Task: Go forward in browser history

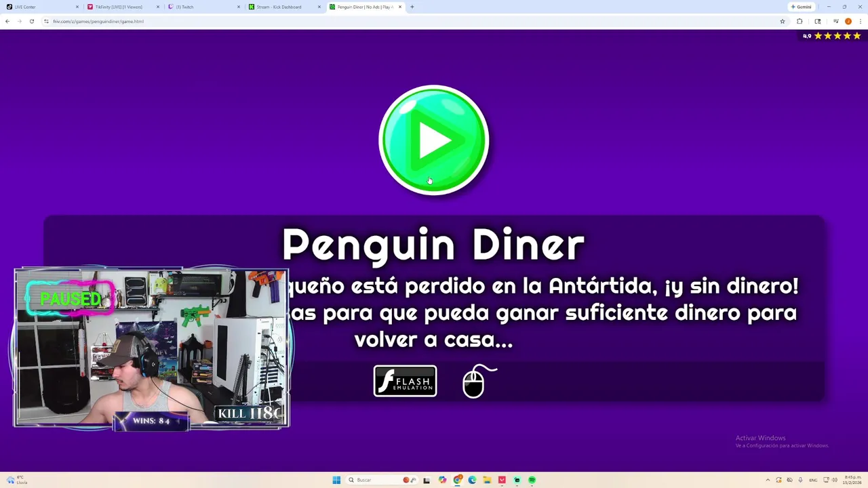Action: (19, 21)
